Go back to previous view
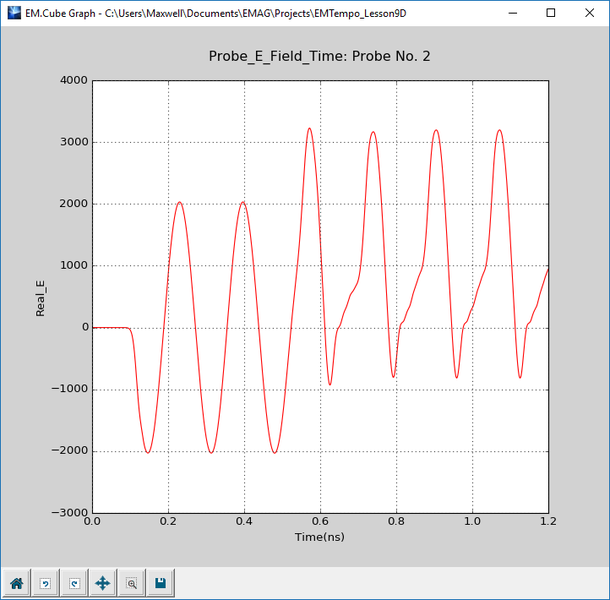The image size is (610, 600). point(45,582)
